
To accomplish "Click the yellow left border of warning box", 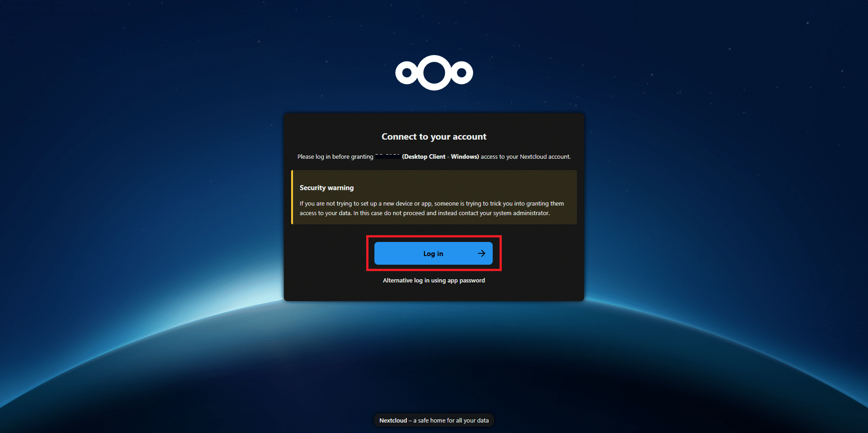I will coord(292,197).
